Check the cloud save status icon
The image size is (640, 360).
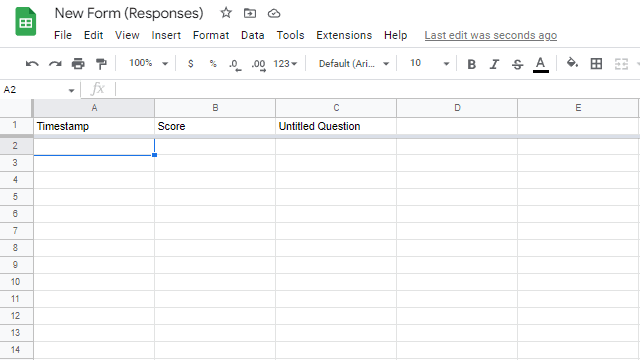(x=274, y=13)
